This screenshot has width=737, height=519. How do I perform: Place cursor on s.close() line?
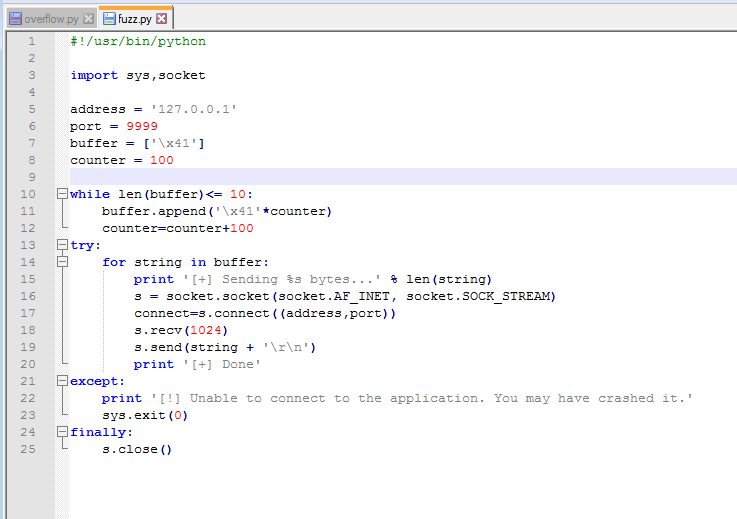pyautogui.click(x=137, y=449)
